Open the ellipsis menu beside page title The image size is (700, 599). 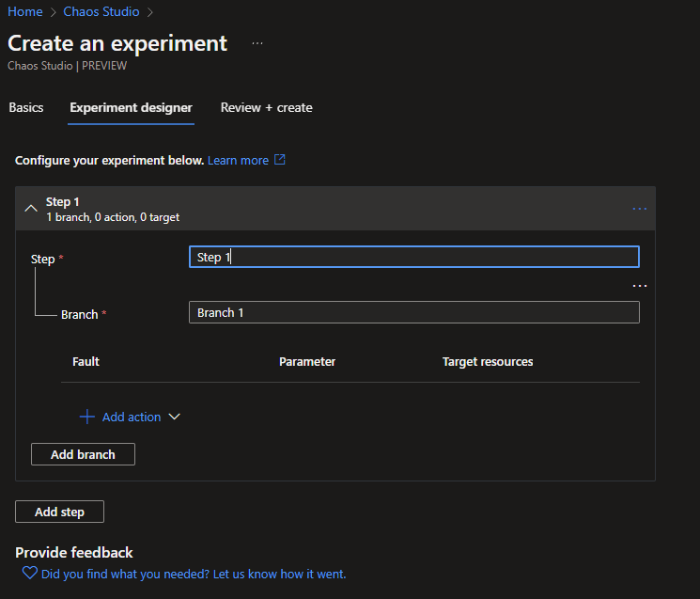pyautogui.click(x=257, y=43)
